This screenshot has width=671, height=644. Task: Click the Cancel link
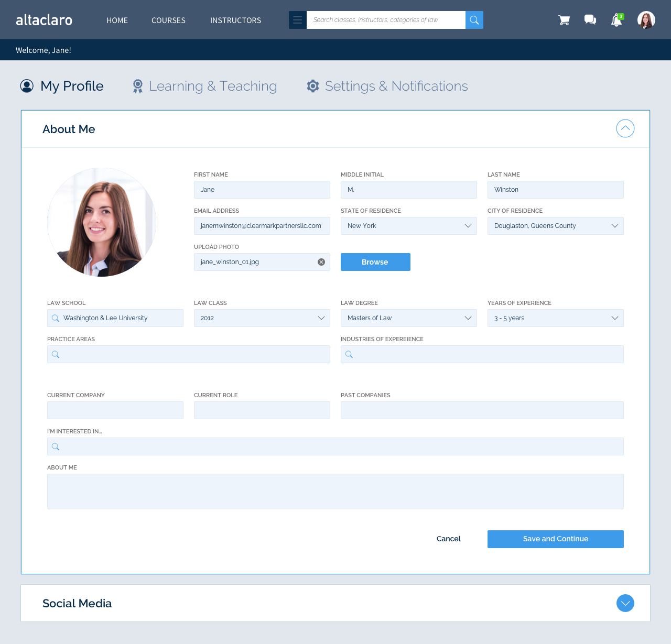point(449,539)
